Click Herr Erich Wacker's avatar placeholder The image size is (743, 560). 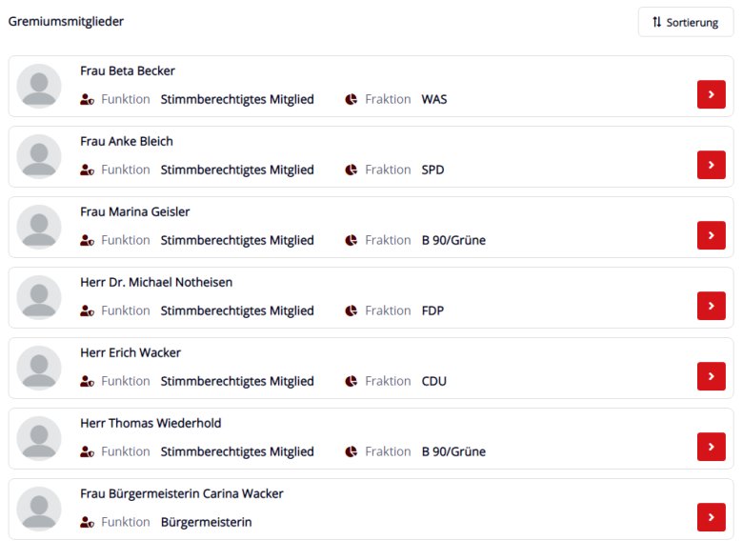pyautogui.click(x=39, y=369)
